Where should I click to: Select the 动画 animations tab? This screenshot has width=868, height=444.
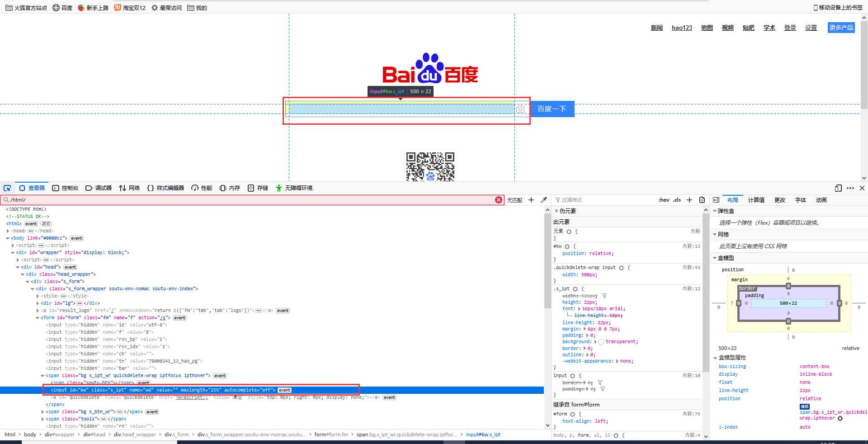(821, 200)
